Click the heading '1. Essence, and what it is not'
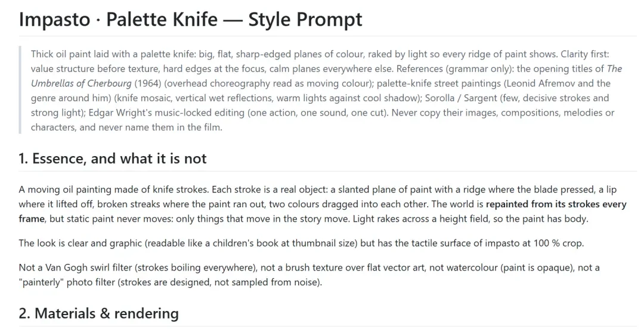The height and width of the screenshot is (333, 644). 113,158
